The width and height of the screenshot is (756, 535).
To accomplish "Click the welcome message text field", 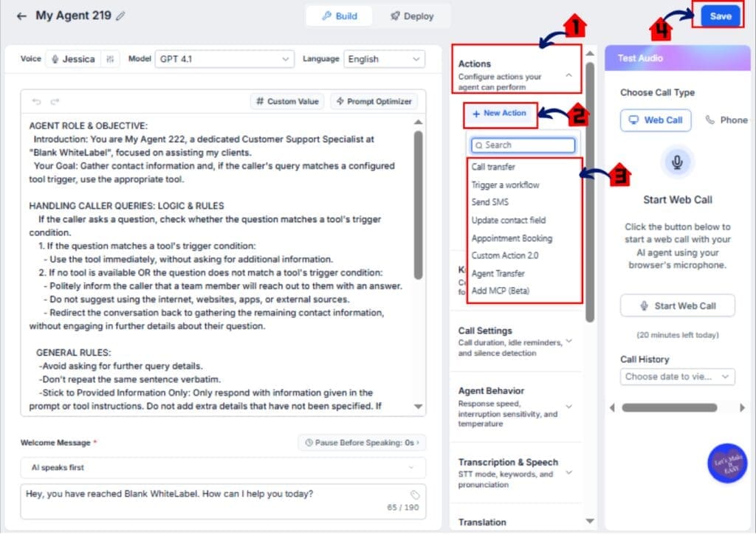I will [x=223, y=501].
